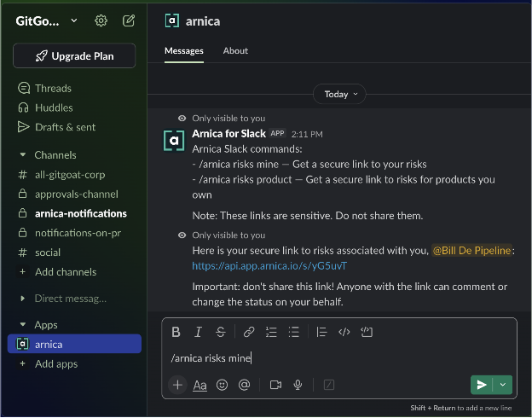The width and height of the screenshot is (532, 418).
Task: Send the message with green arrow
Action: pos(482,385)
